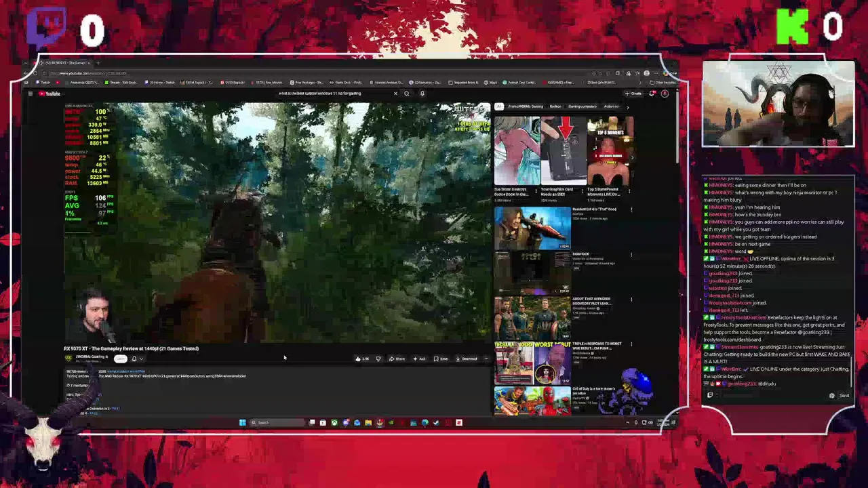Advance filter chips with right arrow

pyautogui.click(x=627, y=106)
